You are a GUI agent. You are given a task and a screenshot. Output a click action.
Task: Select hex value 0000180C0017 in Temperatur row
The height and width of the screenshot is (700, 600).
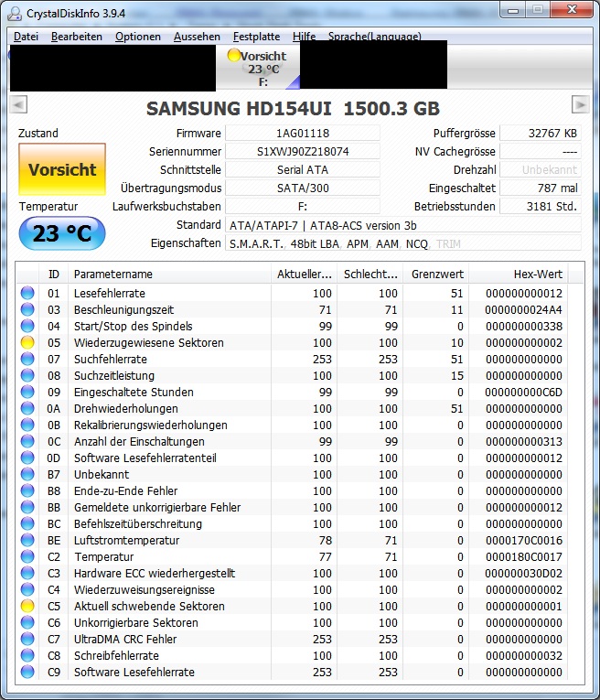point(524,556)
